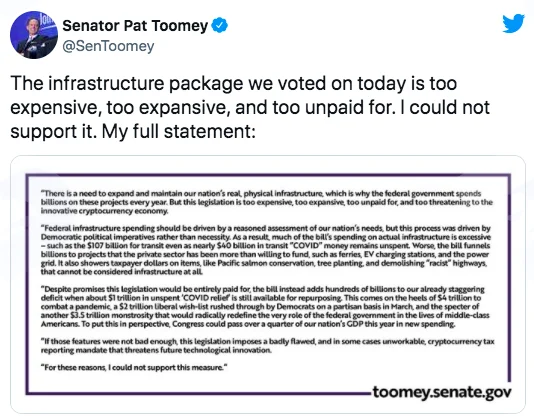Click the blue verified badge
The width and height of the screenshot is (534, 416).
point(220,26)
